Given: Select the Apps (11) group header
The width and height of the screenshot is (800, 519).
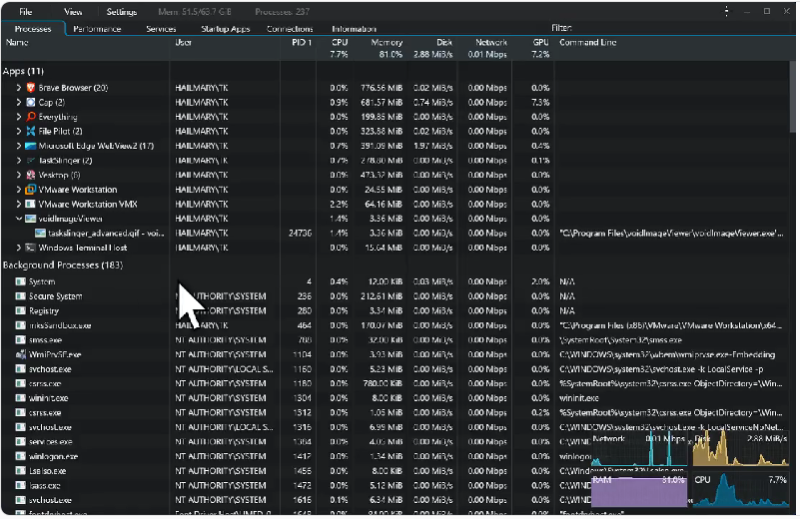Looking at the screenshot, I should [x=23, y=71].
